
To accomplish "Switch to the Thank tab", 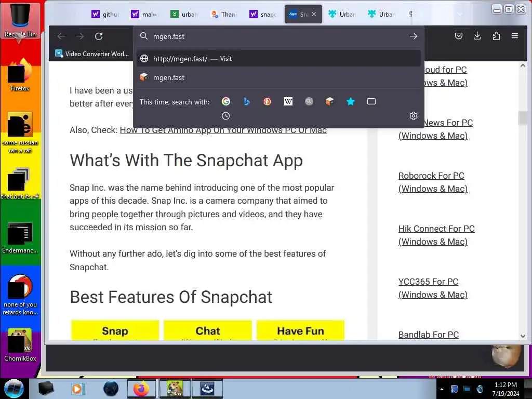I will (224, 14).
